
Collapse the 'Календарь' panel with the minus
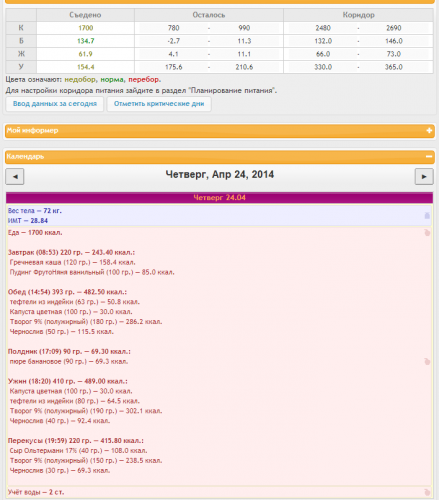click(x=429, y=157)
